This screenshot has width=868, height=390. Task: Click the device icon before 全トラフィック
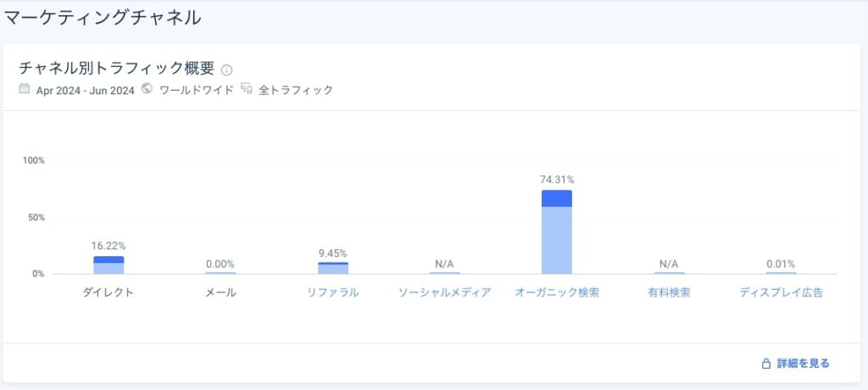coord(247,89)
